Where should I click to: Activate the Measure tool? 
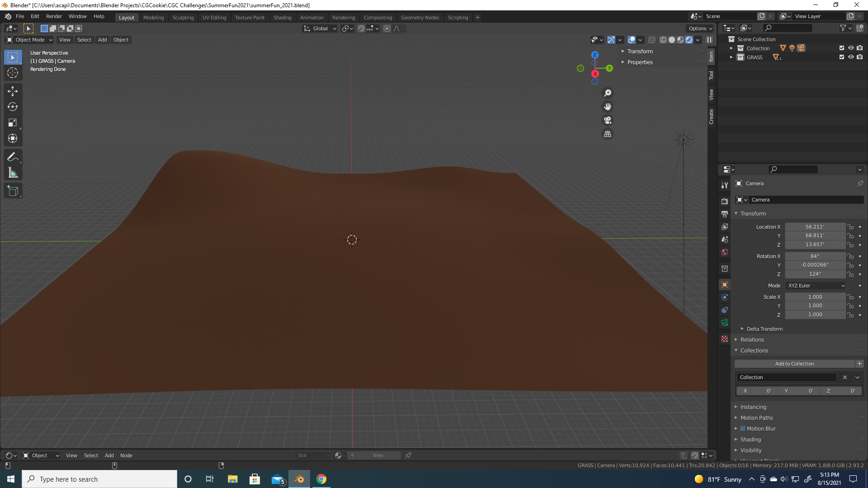pyautogui.click(x=13, y=173)
